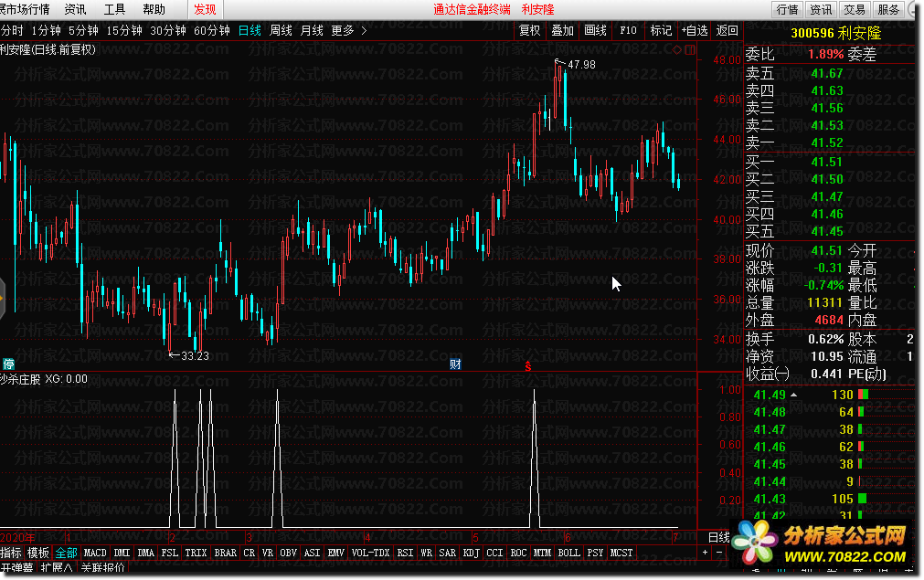Switch the indicator to EMV
The height and width of the screenshot is (580, 924).
[x=336, y=553]
